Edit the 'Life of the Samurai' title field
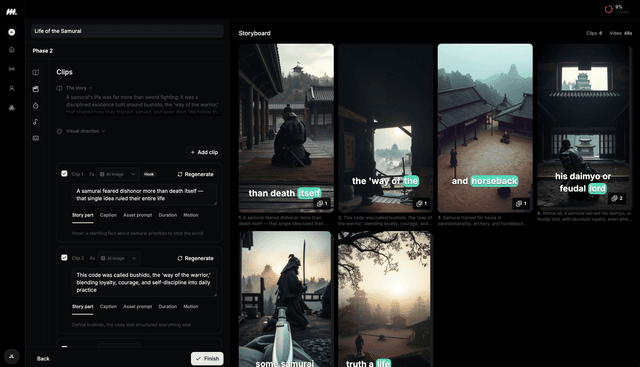This screenshot has width=640, height=367. [127, 31]
